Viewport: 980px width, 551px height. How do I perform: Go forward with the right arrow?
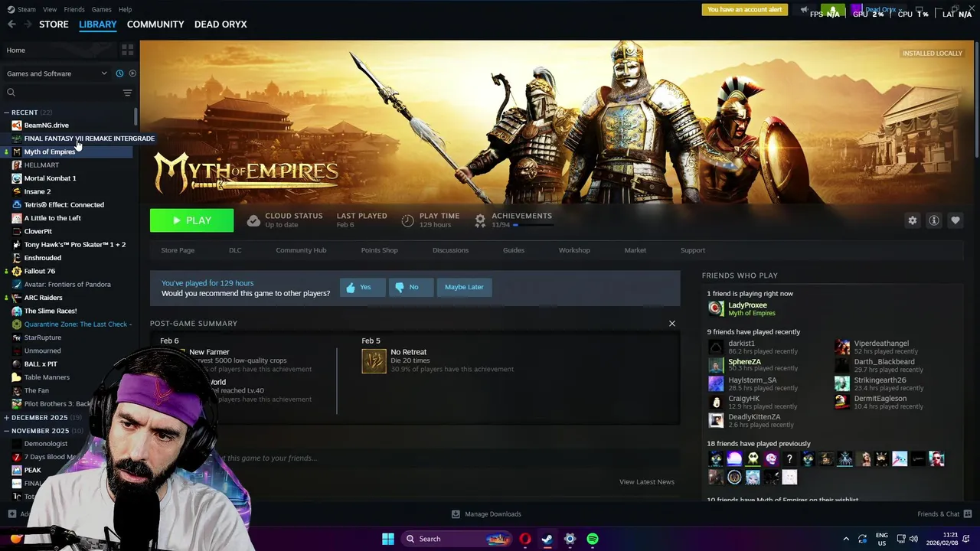(28, 24)
